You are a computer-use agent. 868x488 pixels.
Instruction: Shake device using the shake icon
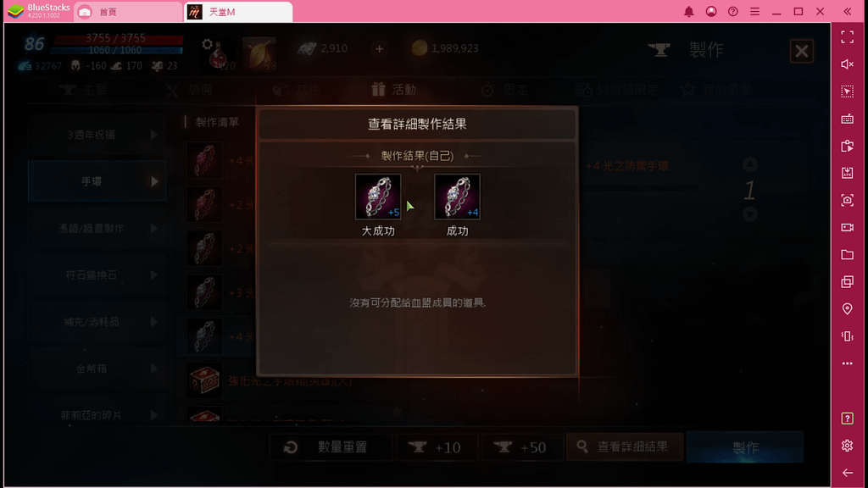(x=847, y=335)
